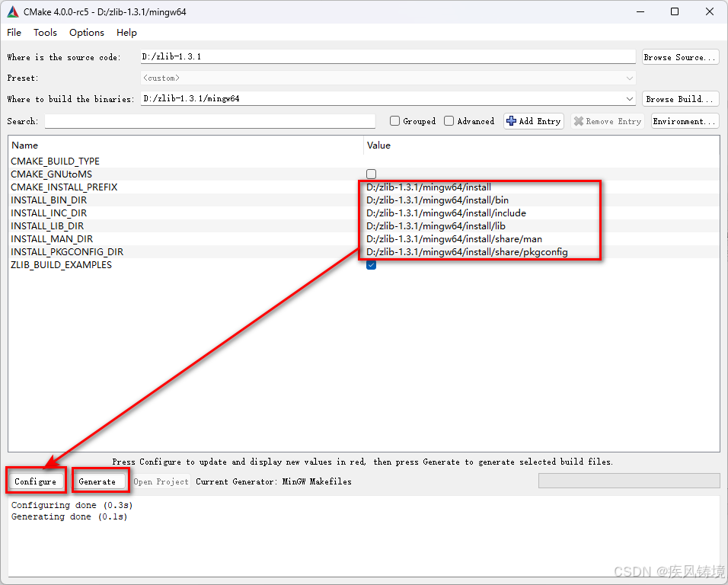728x585 pixels.
Task: Close the CMake window
Action: [x=710, y=11]
